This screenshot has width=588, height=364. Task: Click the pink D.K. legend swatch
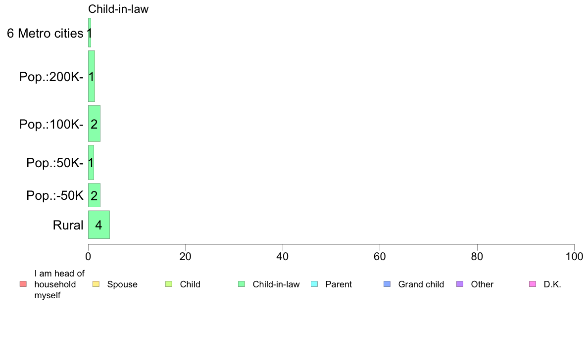(533, 284)
